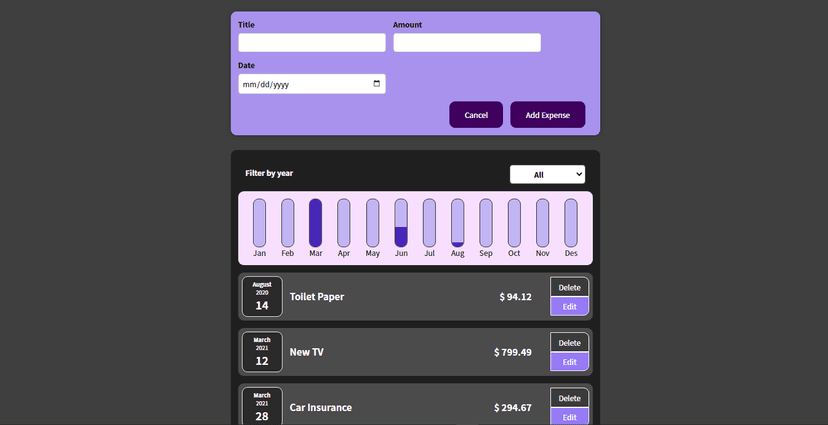
Task: Delete the New TV expense
Action: point(569,342)
